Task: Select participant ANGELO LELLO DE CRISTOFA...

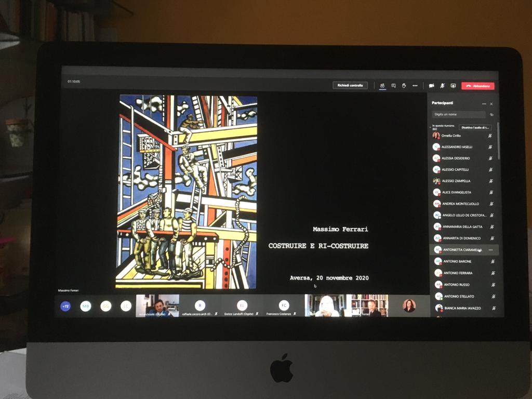Action: pos(464,215)
